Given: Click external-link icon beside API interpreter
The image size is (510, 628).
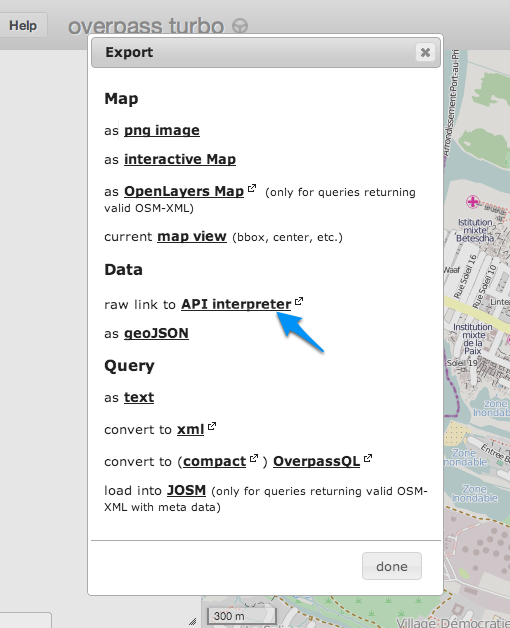Looking at the screenshot, I should (x=299, y=301).
